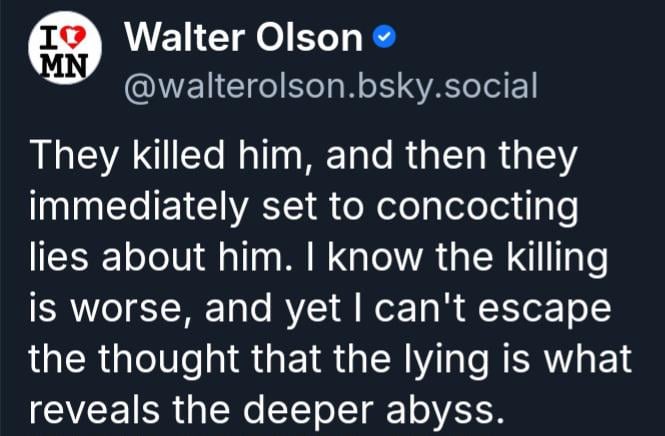The image size is (665, 436).
Task: Click the blue verified checkmark badge
Action: click(384, 39)
